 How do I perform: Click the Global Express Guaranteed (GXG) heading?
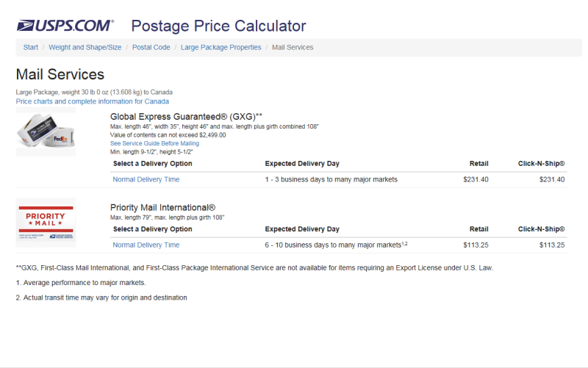tap(186, 117)
